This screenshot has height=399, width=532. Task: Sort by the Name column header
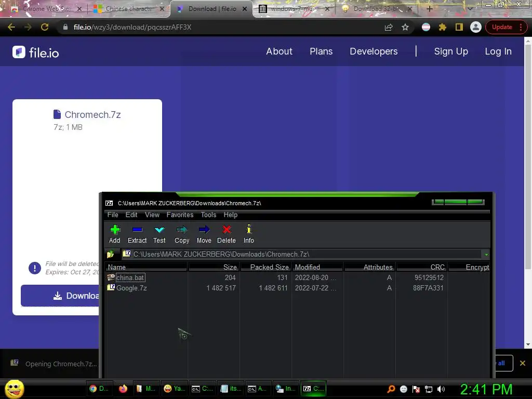pyautogui.click(x=146, y=268)
